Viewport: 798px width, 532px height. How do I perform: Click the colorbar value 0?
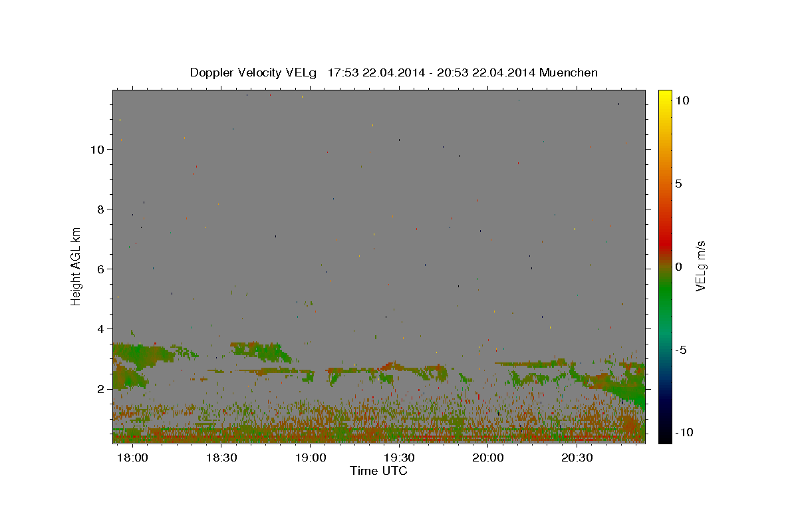pyautogui.click(x=679, y=267)
